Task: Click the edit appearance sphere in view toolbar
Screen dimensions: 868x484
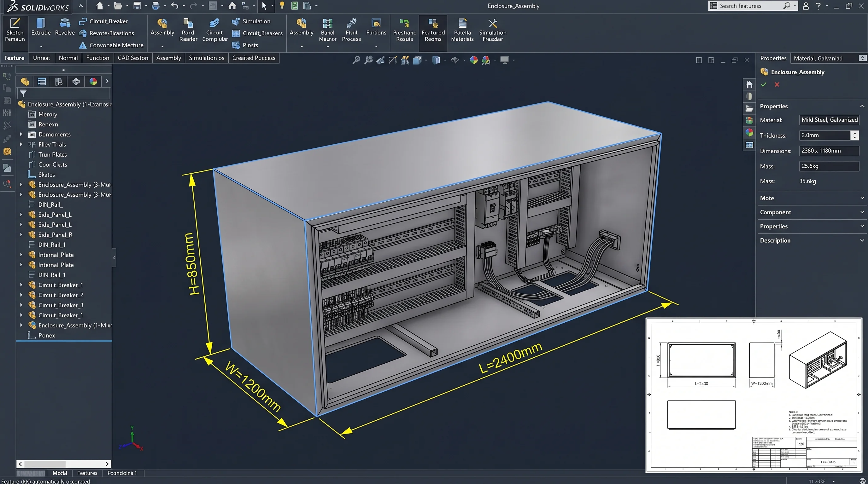Action: point(473,60)
